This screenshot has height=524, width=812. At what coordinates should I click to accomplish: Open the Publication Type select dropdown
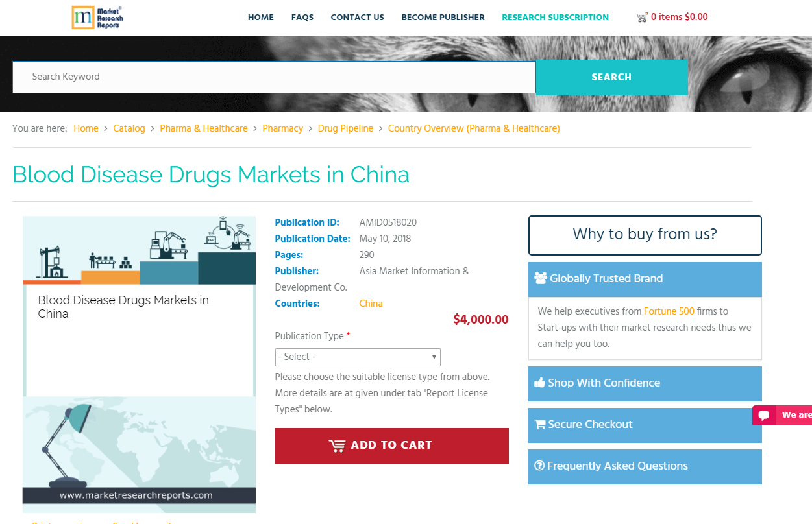(358, 357)
